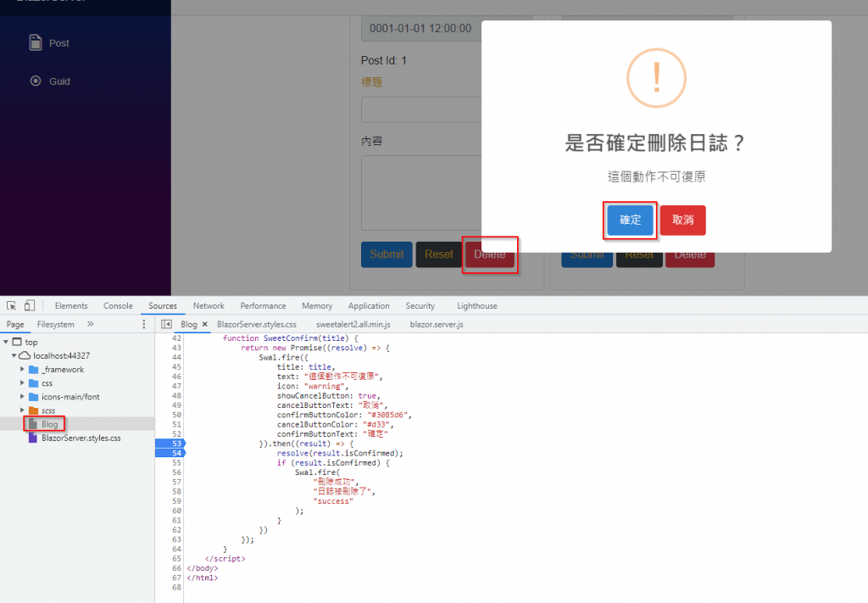Select the Sources tab
The height and width of the screenshot is (603, 868).
pyautogui.click(x=163, y=305)
